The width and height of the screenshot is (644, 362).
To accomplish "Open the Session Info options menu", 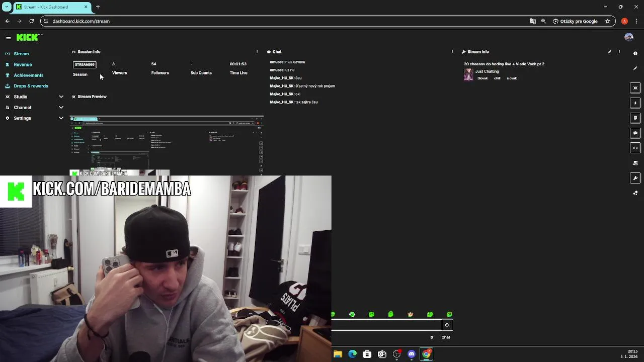I will click(x=257, y=52).
